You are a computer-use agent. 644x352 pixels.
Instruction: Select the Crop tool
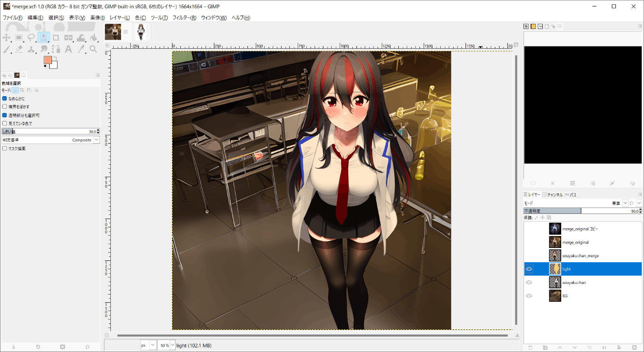coord(56,38)
